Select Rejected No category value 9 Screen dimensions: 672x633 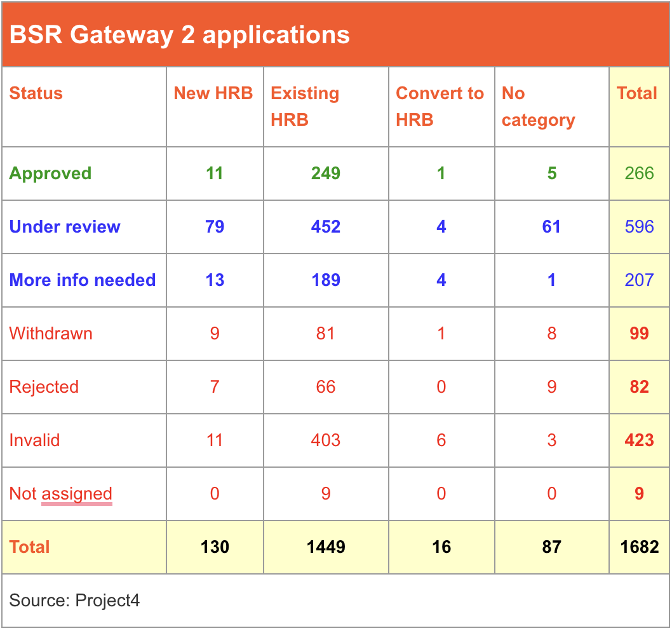pos(551,387)
